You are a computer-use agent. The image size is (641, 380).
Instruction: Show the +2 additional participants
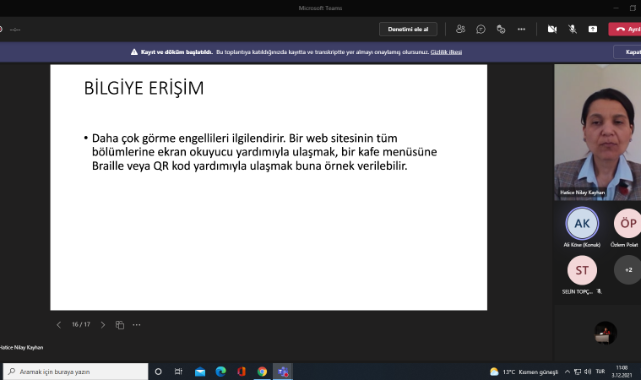(628, 270)
